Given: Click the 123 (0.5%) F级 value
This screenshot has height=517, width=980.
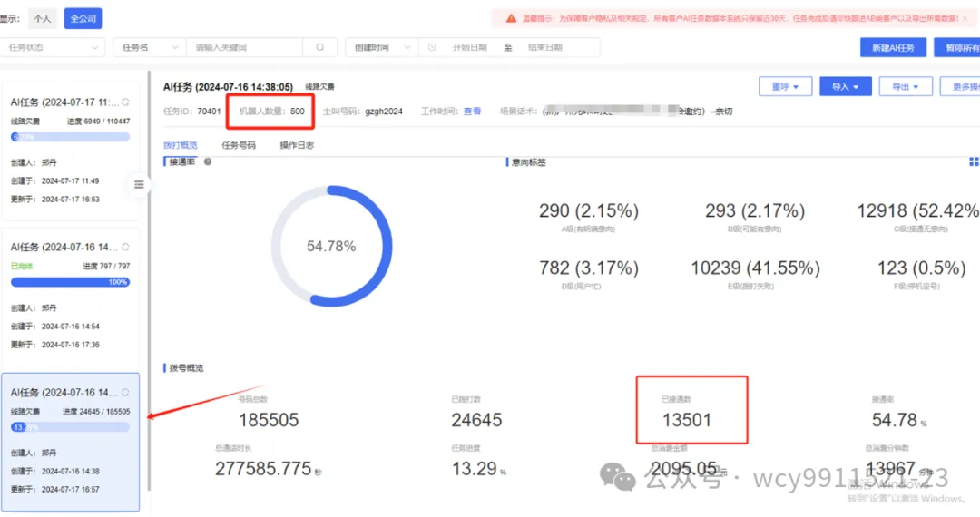Looking at the screenshot, I should (922, 268).
